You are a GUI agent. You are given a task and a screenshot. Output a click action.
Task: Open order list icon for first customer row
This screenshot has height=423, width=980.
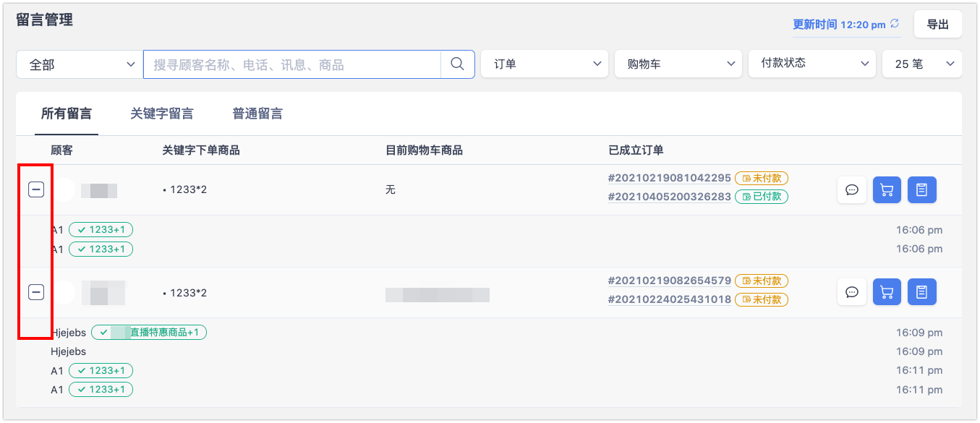coord(922,190)
